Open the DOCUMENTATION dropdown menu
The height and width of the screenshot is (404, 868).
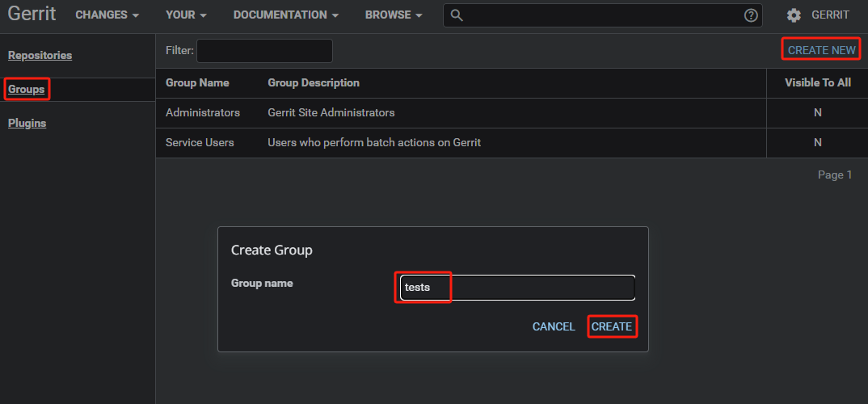pyautogui.click(x=286, y=15)
